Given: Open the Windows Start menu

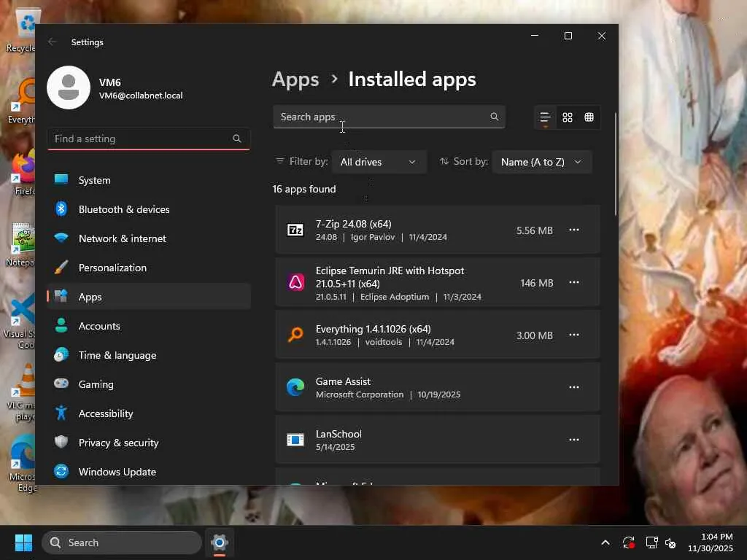Looking at the screenshot, I should (23, 542).
